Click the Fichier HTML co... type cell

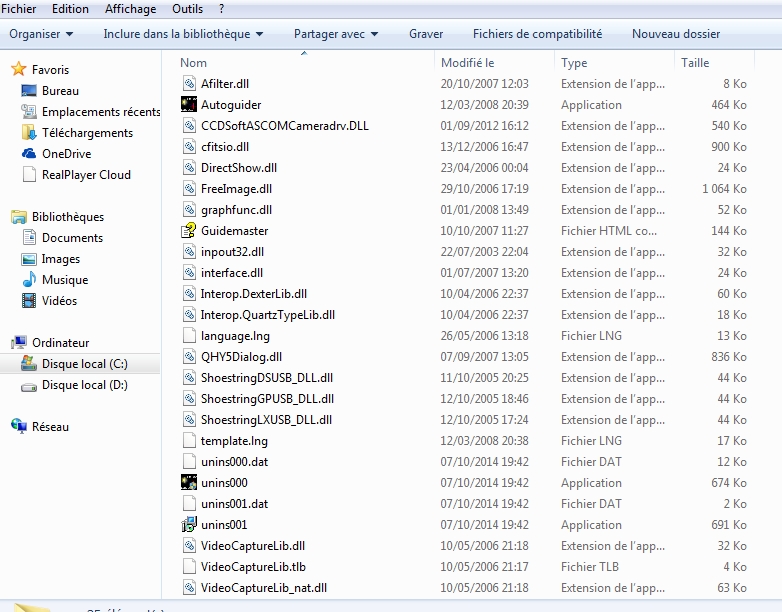pos(609,230)
